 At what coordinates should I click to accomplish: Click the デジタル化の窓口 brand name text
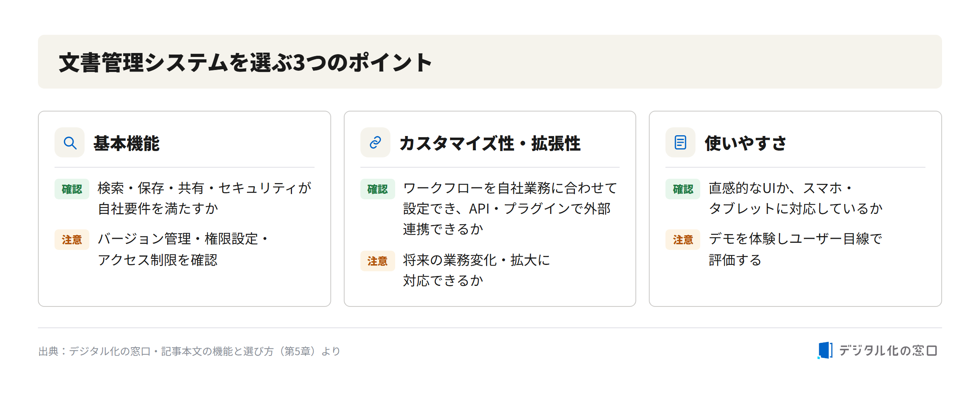click(x=888, y=351)
